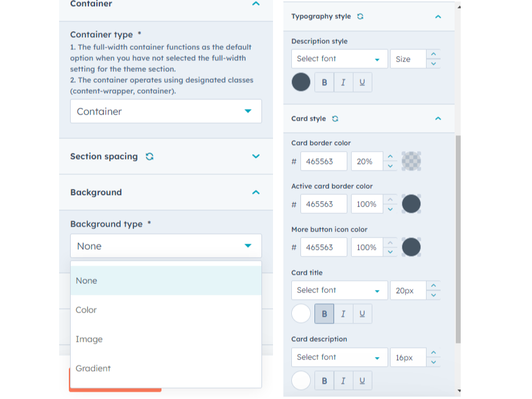Reset the Typography style section

tap(360, 16)
